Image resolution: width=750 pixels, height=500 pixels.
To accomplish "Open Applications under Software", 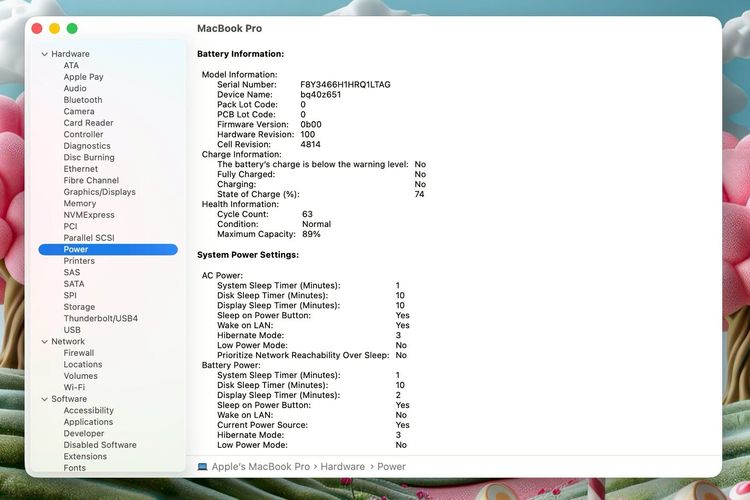I will point(88,422).
